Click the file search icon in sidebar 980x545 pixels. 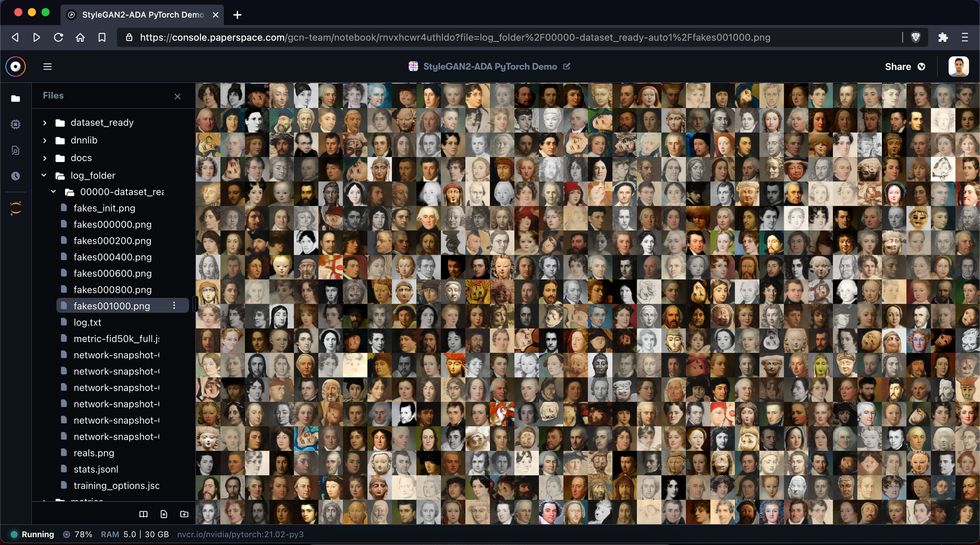[16, 150]
